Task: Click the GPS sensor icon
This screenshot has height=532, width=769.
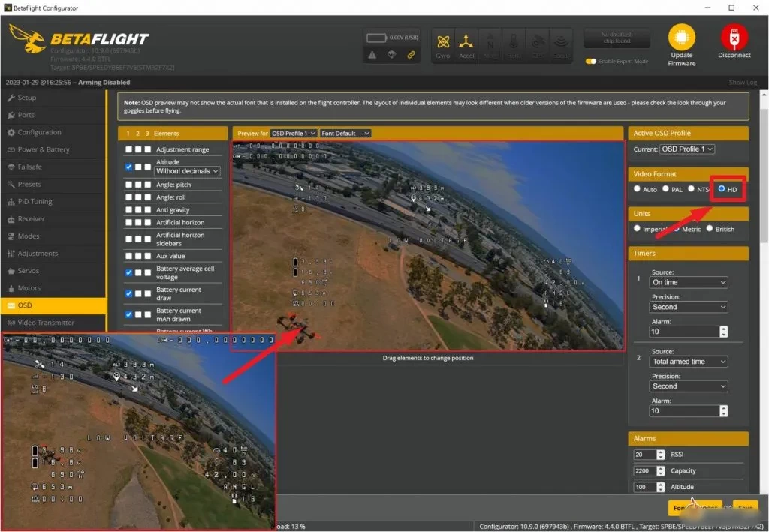Action: [x=538, y=42]
